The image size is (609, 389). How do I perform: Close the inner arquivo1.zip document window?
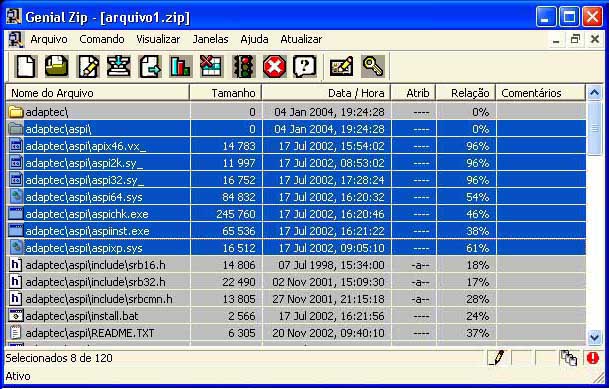point(595,39)
